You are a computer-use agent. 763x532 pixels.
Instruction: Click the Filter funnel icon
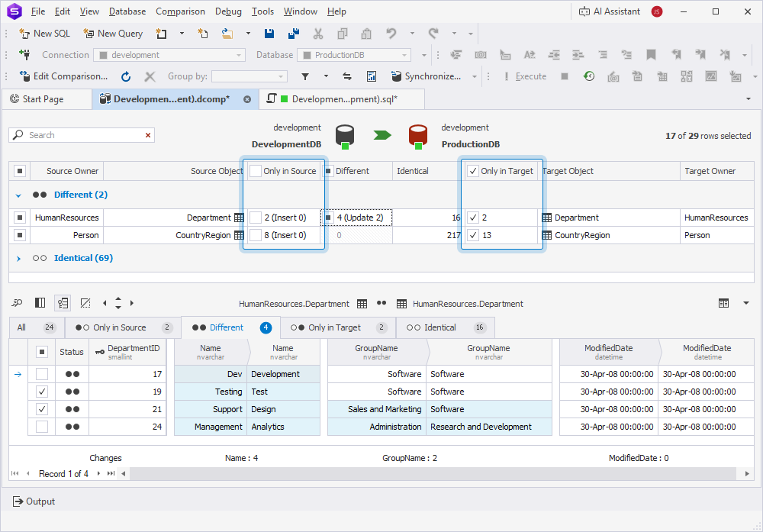304,76
